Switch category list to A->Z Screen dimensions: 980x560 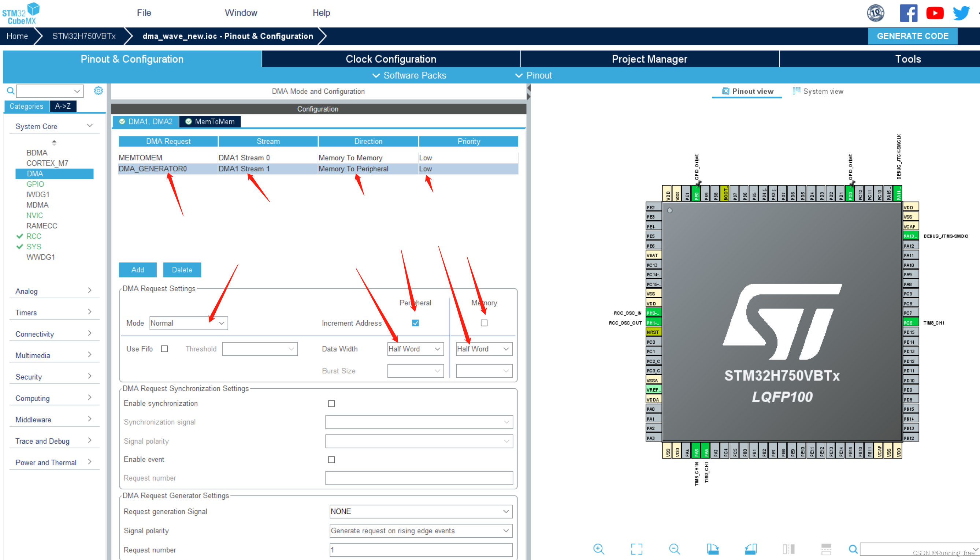[x=63, y=106]
